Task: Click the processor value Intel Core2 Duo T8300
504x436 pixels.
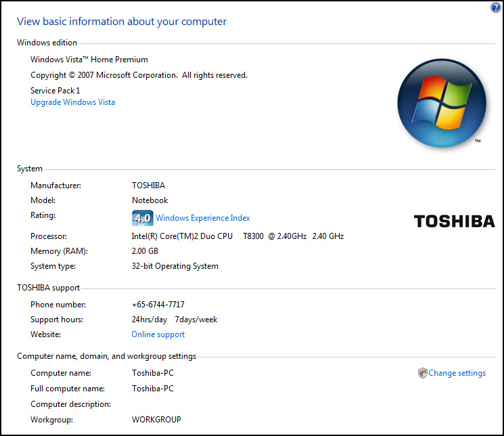Action: coord(237,236)
